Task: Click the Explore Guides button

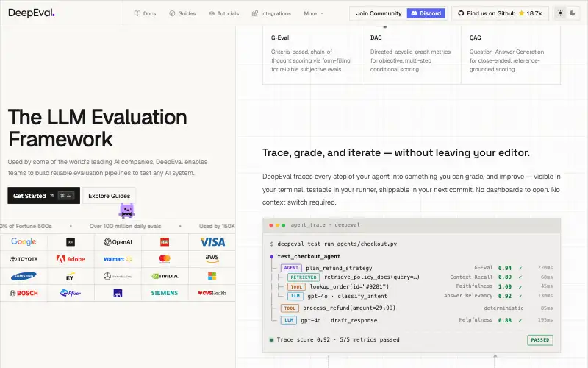Action: (x=109, y=196)
